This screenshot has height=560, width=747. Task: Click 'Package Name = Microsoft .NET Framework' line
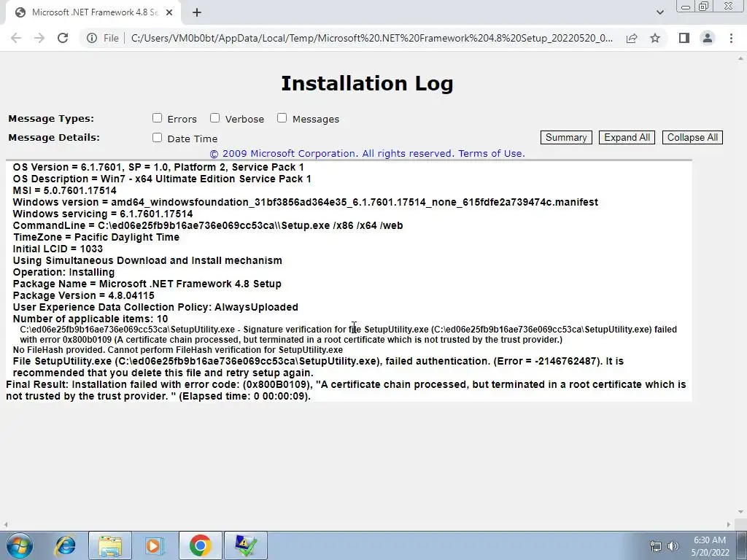[x=147, y=284]
